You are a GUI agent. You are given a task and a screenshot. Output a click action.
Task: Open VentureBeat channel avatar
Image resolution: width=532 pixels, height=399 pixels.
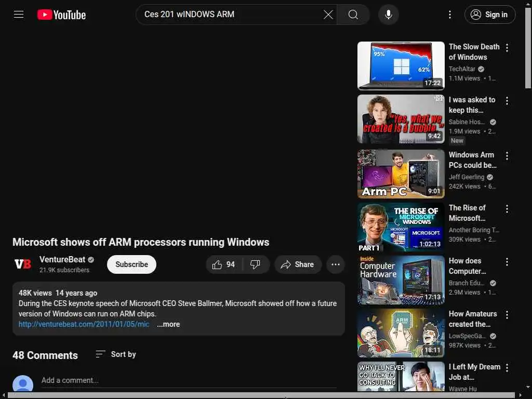pos(23,264)
